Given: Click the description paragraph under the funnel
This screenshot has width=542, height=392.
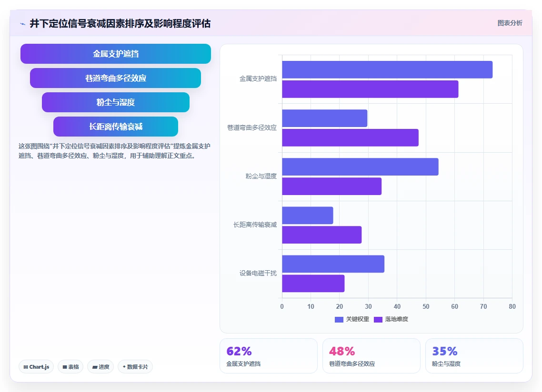Looking at the screenshot, I should 114,151.
